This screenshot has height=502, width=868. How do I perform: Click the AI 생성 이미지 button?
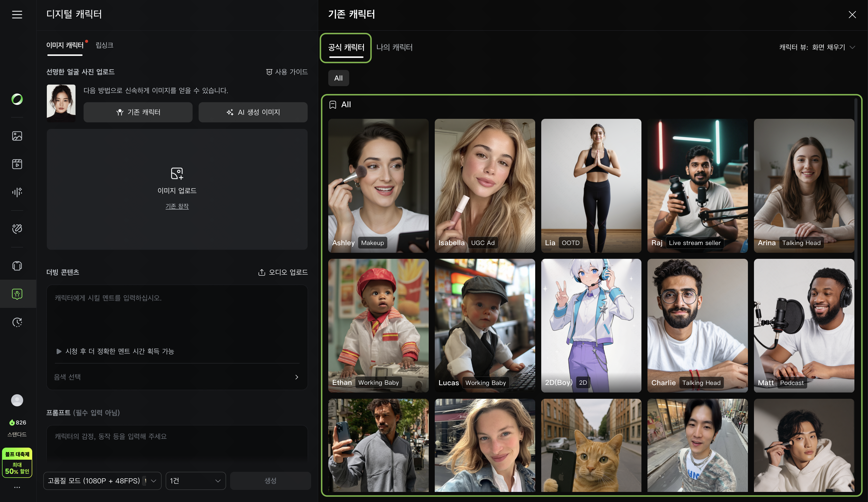coord(253,112)
